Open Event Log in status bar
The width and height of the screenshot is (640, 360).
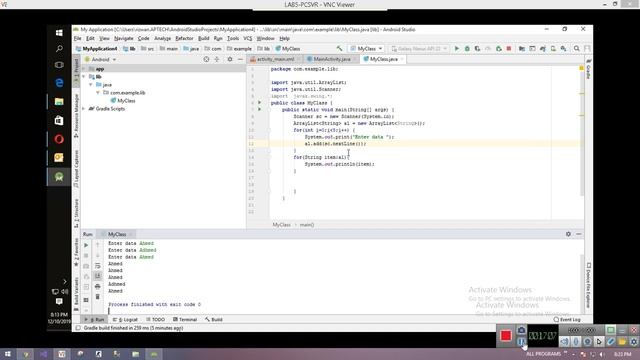[x=567, y=320]
